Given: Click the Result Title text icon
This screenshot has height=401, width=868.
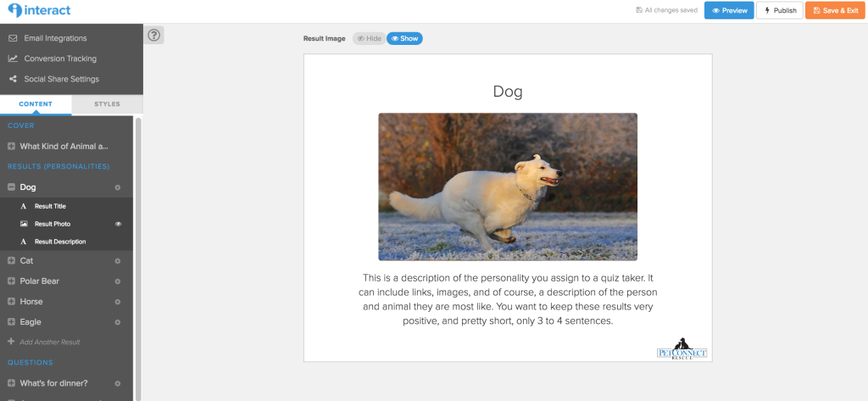Looking at the screenshot, I should [x=23, y=206].
